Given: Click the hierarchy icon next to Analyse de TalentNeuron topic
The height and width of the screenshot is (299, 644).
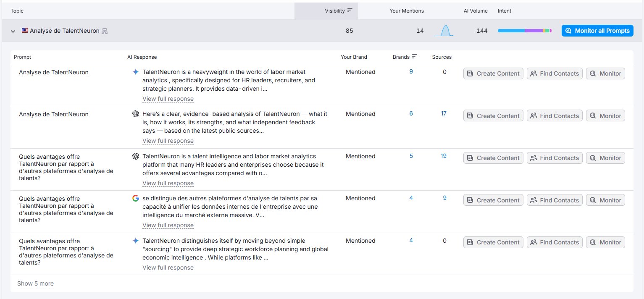Looking at the screenshot, I should pyautogui.click(x=105, y=31).
